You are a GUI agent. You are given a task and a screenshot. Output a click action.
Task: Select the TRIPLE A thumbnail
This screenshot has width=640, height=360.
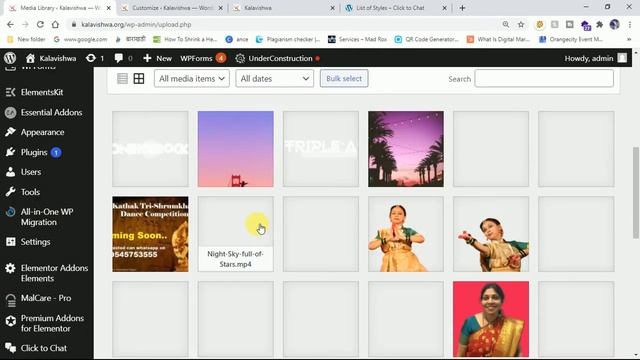[x=321, y=149]
